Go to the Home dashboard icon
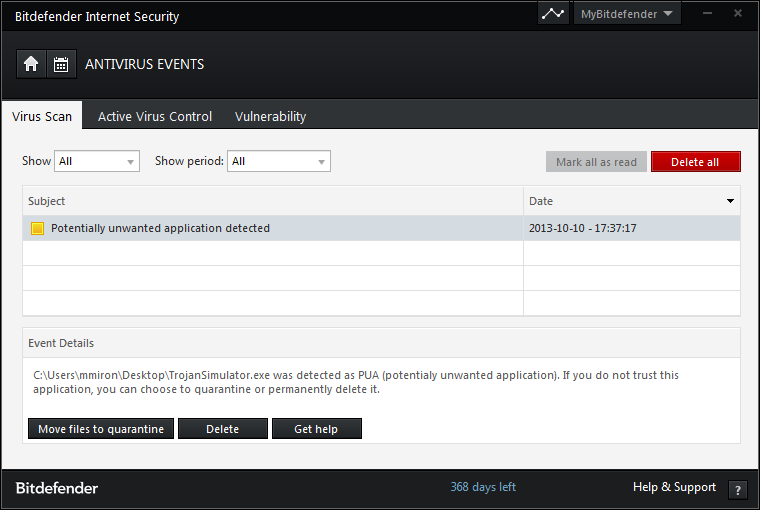The width and height of the screenshot is (760, 510). (x=31, y=64)
